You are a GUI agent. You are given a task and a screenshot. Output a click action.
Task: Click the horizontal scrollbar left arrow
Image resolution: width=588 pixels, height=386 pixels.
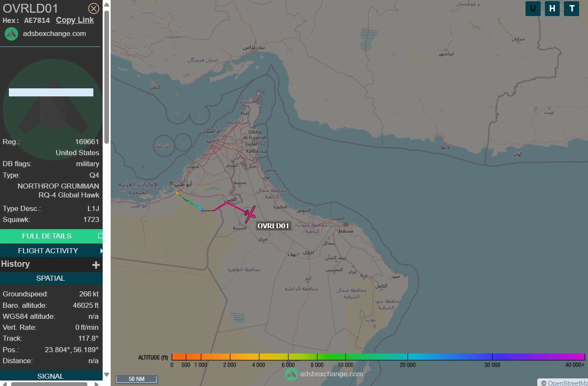4,384
